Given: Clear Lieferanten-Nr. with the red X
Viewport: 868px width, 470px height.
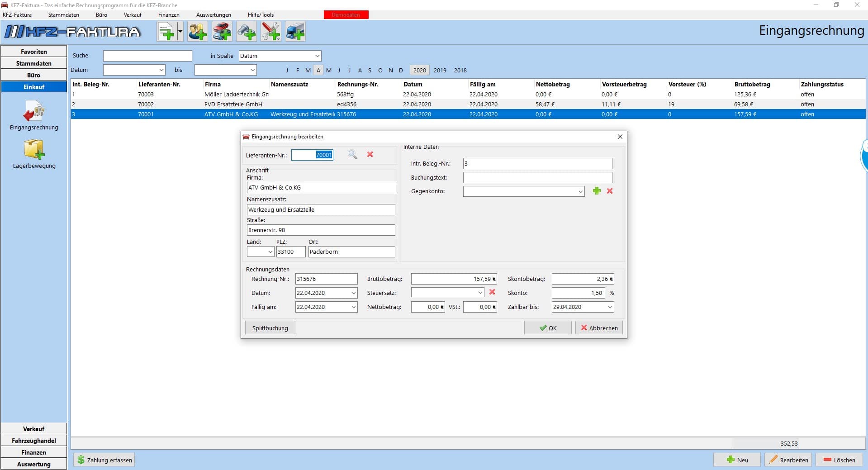Looking at the screenshot, I should coord(370,154).
